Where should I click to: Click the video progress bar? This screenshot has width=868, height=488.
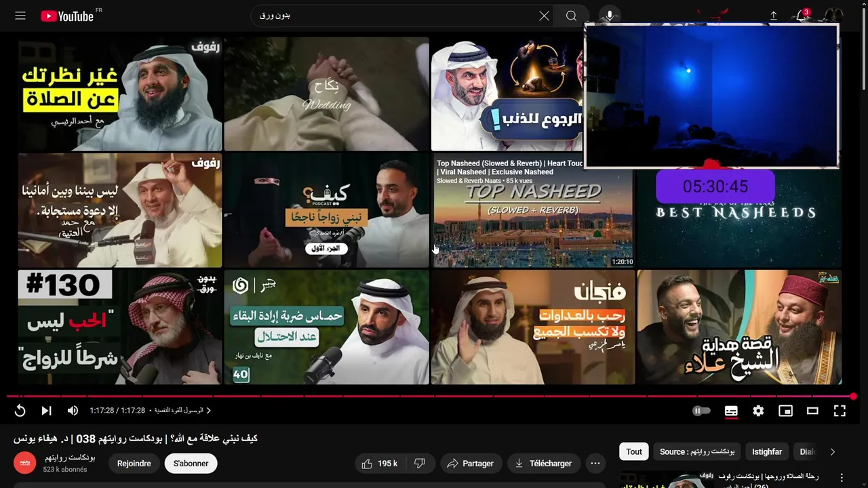[430, 396]
